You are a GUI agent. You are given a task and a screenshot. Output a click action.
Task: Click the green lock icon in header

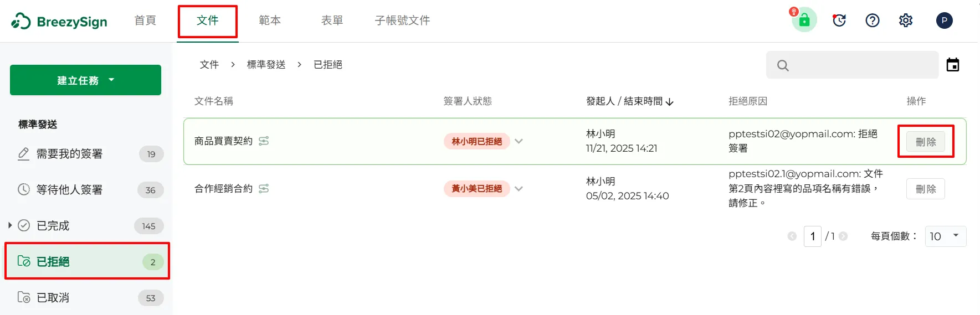point(804,20)
